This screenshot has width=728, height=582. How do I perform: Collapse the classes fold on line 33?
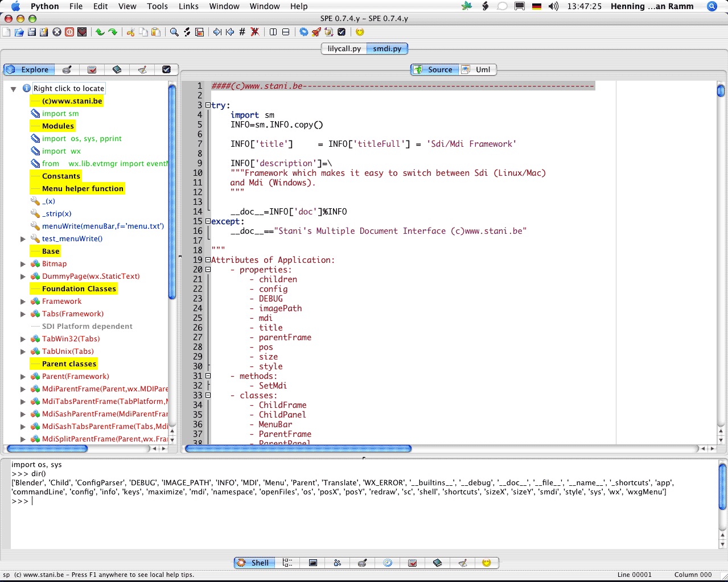(x=208, y=395)
